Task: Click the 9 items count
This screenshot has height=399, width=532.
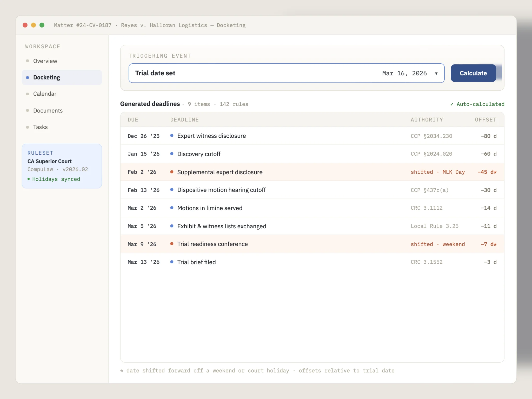Action: click(x=199, y=104)
